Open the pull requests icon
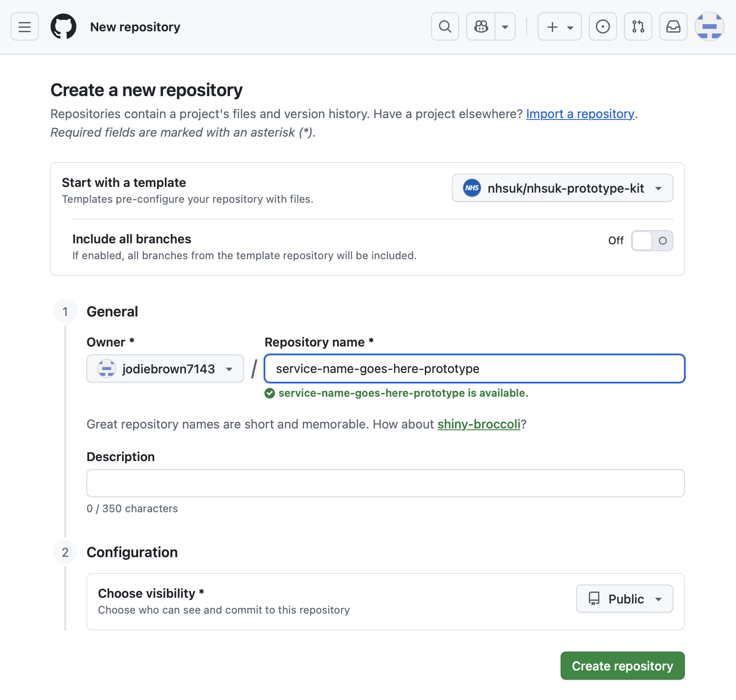This screenshot has height=700, width=736. pos(638,27)
